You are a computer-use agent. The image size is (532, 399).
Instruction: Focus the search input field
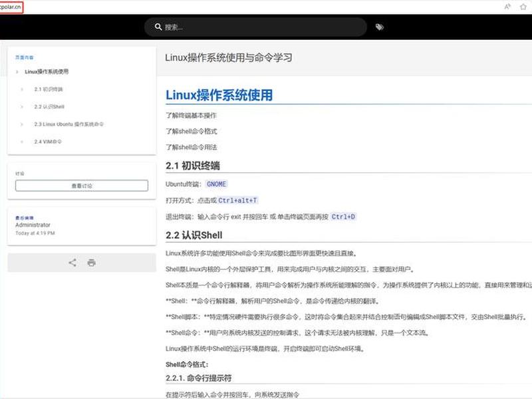[x=255, y=27]
